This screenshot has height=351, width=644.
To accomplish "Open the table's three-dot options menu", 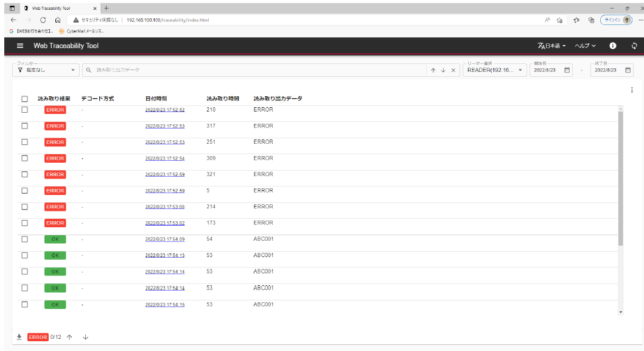I will (632, 90).
